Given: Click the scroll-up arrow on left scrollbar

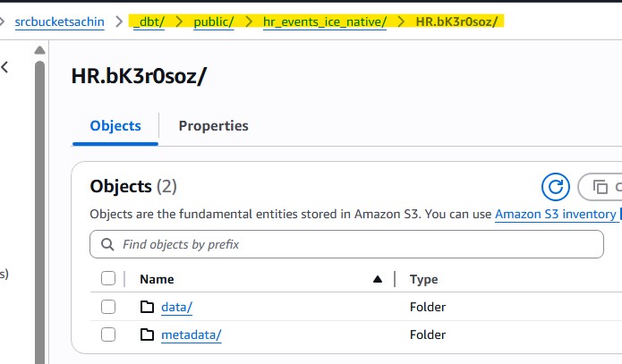Looking at the screenshot, I should coord(39,50).
